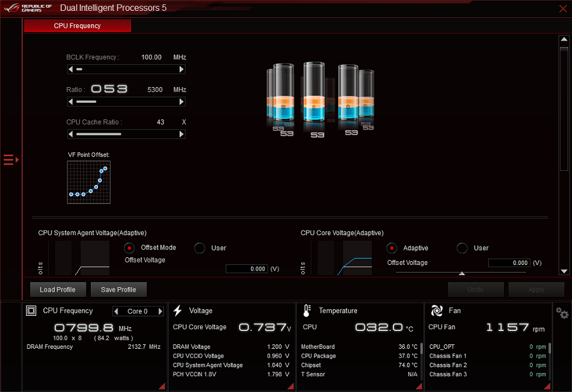Screen dimensions: 572x392
Task: Click the Fan panel icon
Action: (x=437, y=311)
